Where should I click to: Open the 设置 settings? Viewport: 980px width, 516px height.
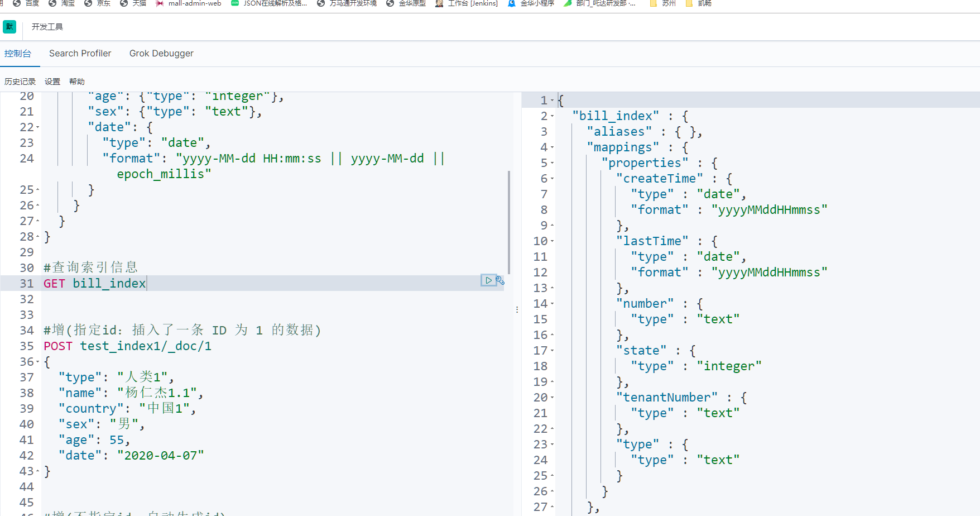pyautogui.click(x=52, y=82)
